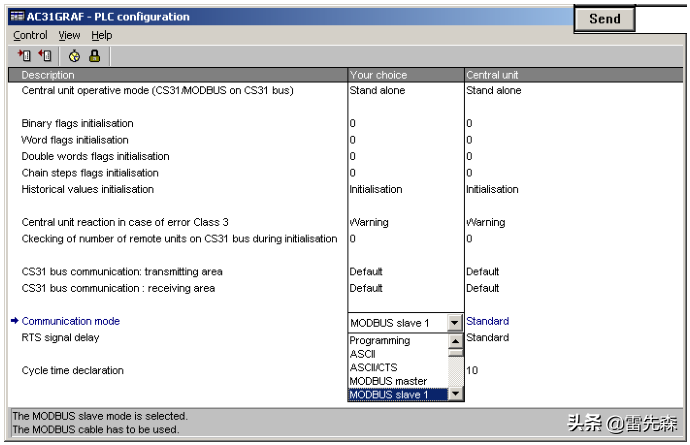Open the Control menu
The height and width of the screenshot is (445, 690).
click(x=30, y=35)
